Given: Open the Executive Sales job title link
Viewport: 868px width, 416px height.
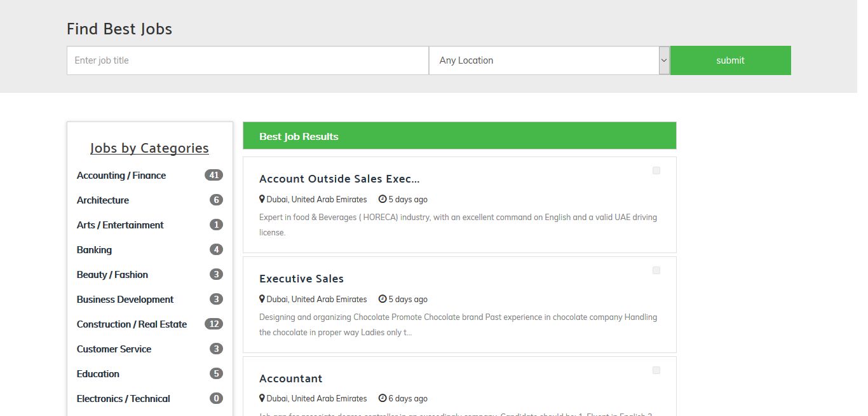Looking at the screenshot, I should tap(301, 279).
